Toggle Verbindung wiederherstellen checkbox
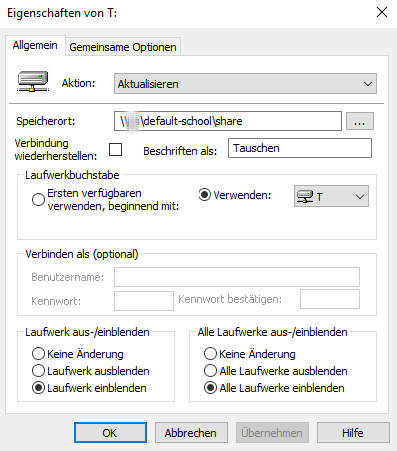This screenshot has height=451, width=397. coord(115,149)
